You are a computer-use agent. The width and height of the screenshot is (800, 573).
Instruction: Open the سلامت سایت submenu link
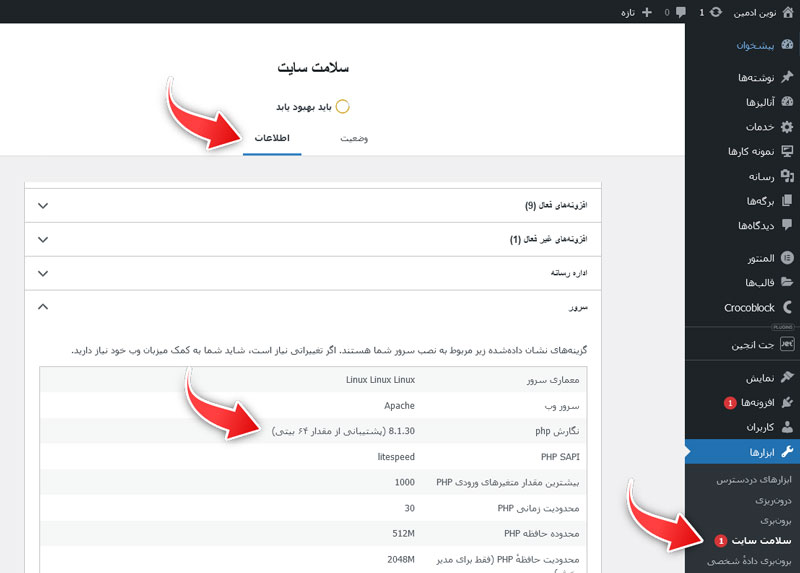pyautogui.click(x=761, y=540)
